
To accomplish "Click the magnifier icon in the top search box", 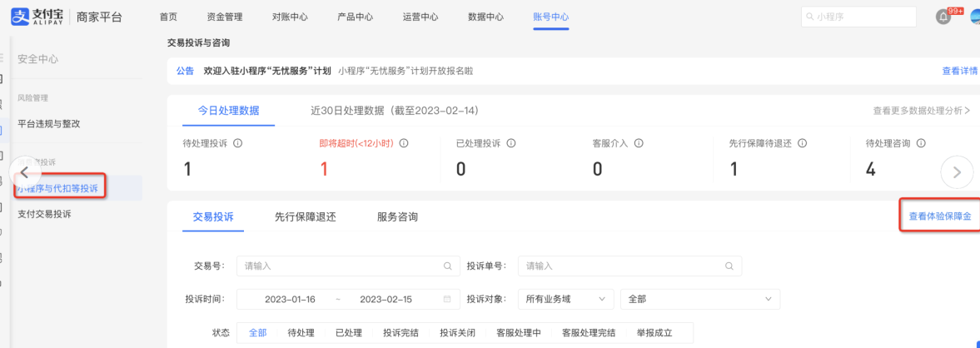I will 810,17.
